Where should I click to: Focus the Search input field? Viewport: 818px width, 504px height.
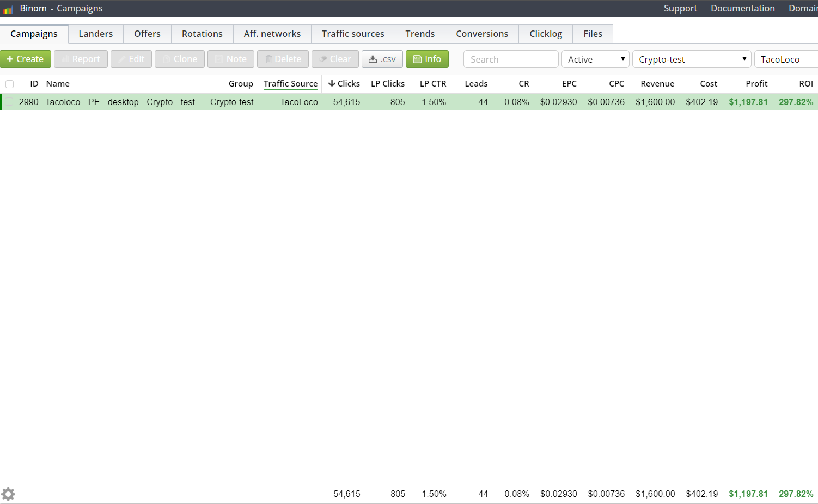point(511,59)
